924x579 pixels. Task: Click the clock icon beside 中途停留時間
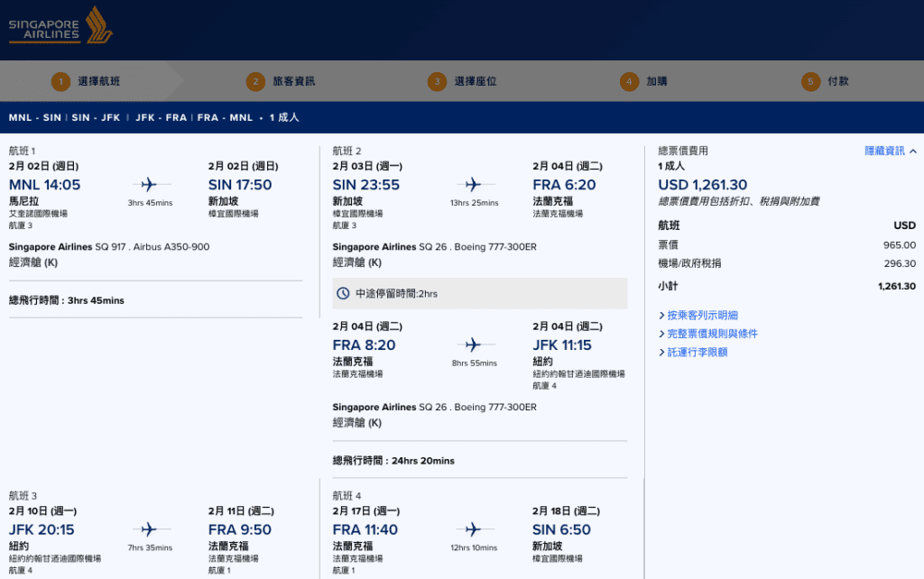343,293
